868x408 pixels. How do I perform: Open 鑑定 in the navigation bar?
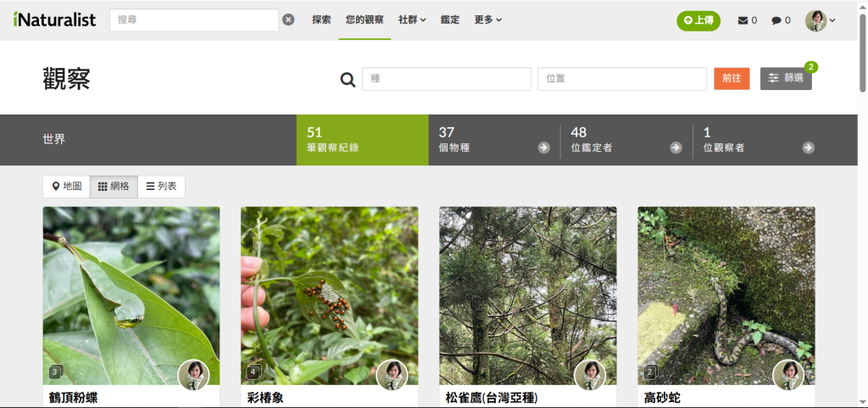coord(450,20)
